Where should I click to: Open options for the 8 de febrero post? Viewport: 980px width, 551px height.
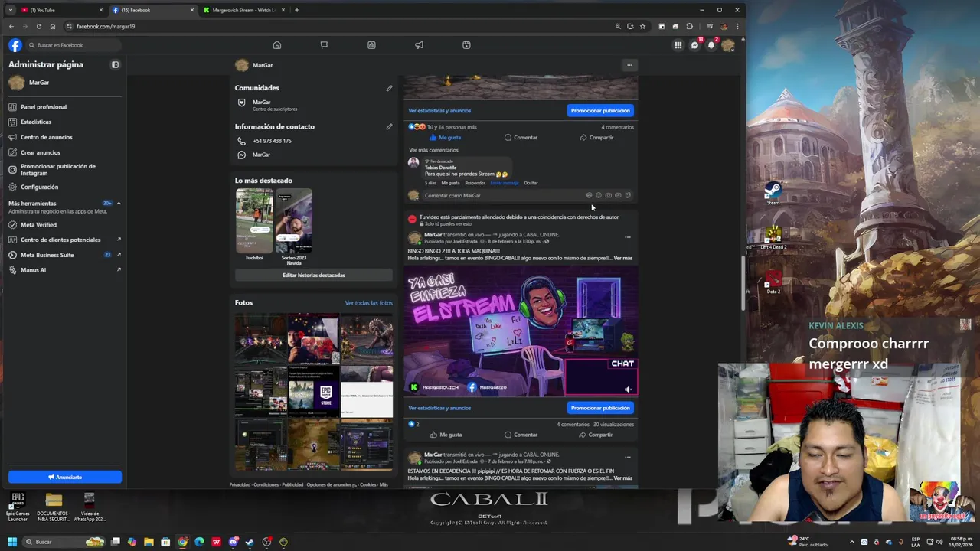point(627,237)
